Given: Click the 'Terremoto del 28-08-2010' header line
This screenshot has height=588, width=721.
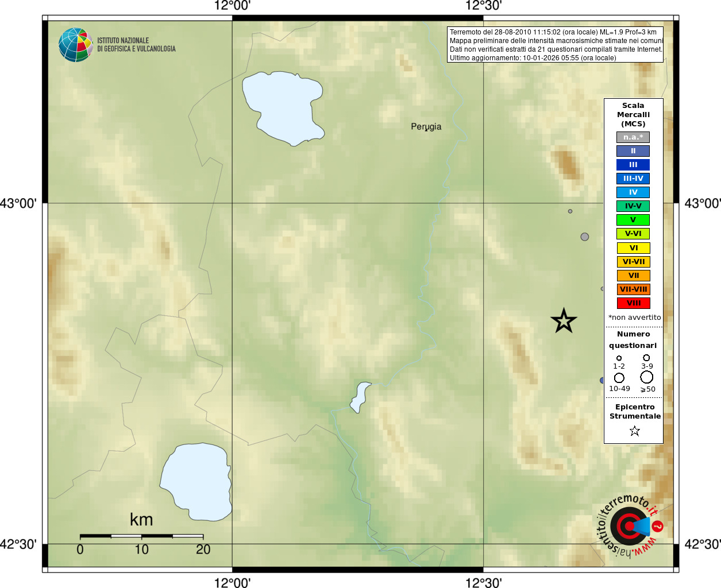Looking at the screenshot, I should click(553, 32).
